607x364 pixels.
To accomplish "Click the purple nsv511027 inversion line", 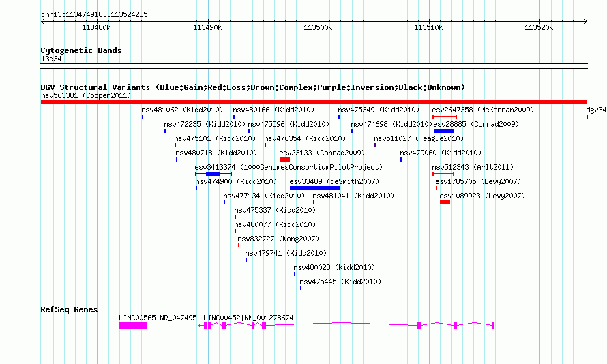I will coord(482,145).
